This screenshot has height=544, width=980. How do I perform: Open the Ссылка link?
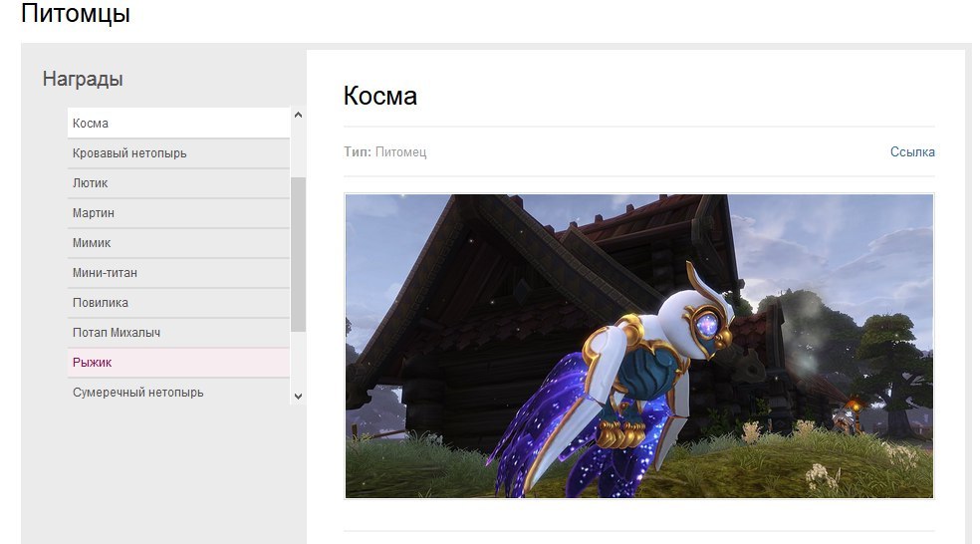point(912,152)
